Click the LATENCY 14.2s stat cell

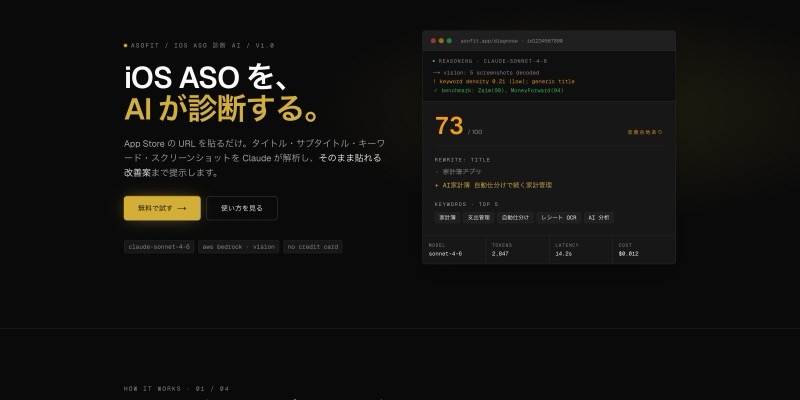tap(581, 249)
